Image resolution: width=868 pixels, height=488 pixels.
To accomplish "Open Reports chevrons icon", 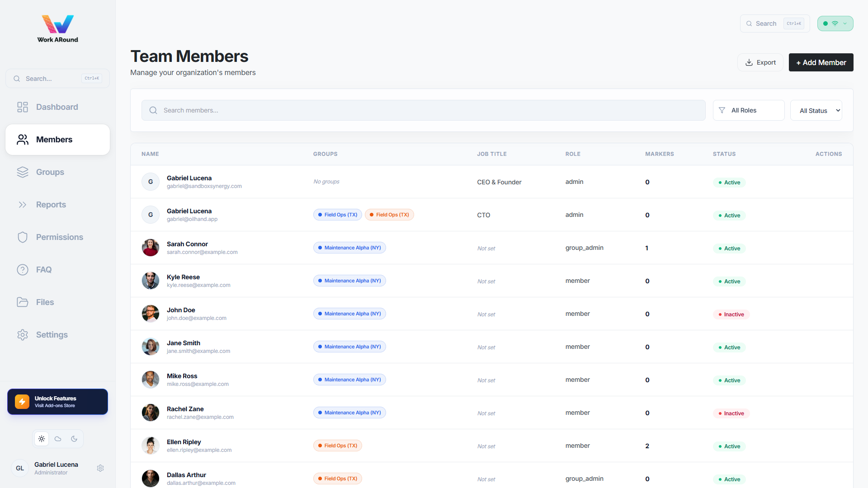I will point(23,205).
